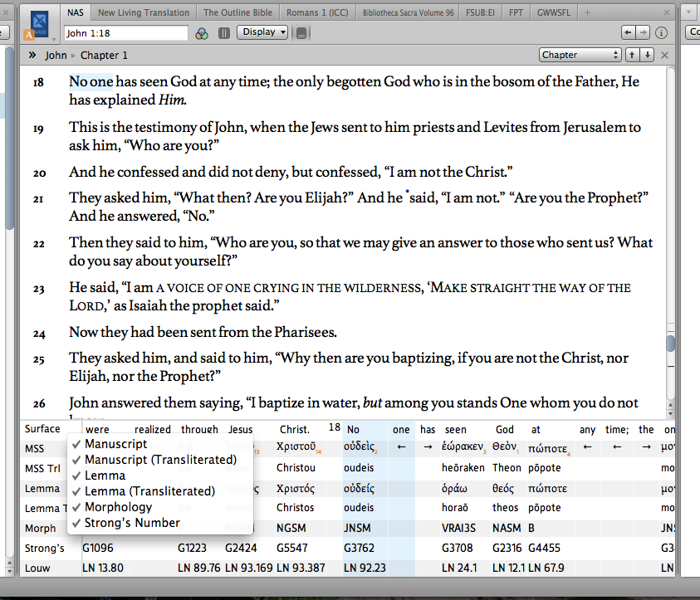
Task: Click the left pane vertical scrollbar
Action: coord(9,138)
